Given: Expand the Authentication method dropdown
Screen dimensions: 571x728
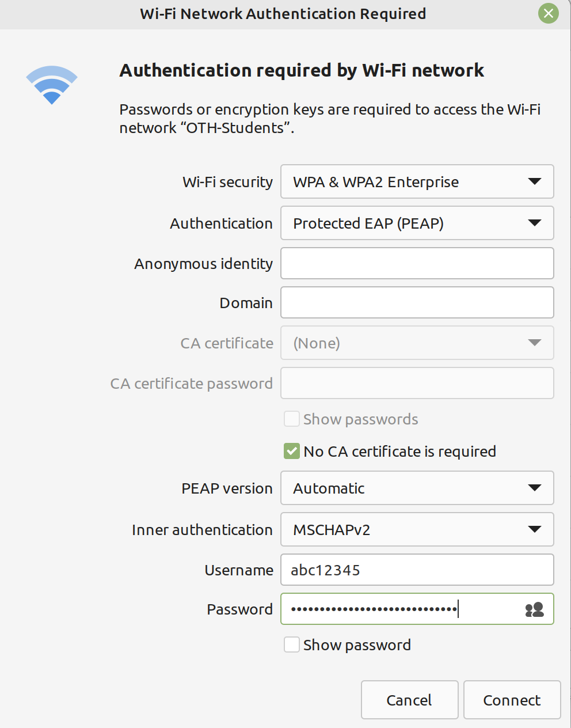Looking at the screenshot, I should 417,223.
